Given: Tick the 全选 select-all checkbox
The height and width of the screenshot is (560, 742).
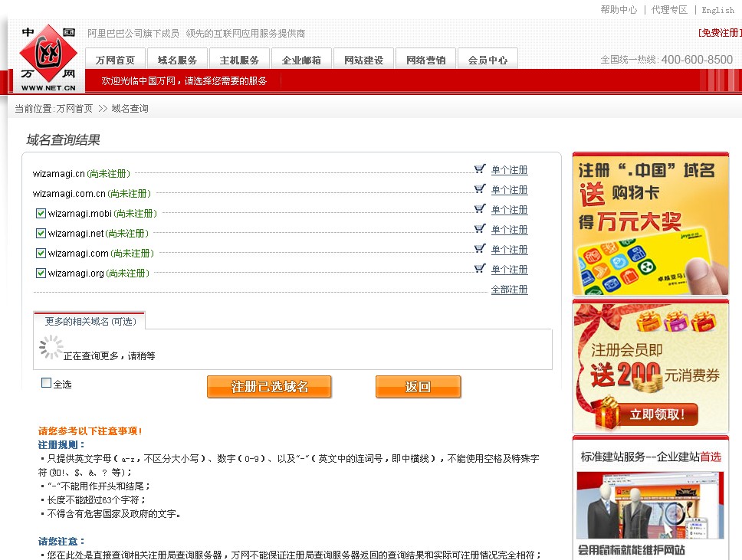Looking at the screenshot, I should coord(46,382).
